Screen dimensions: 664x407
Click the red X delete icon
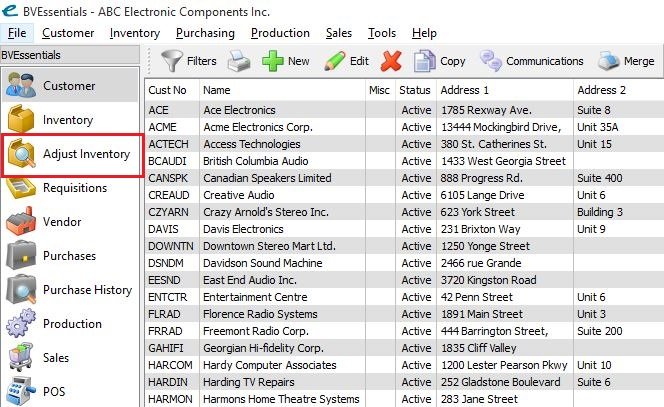[x=391, y=61]
